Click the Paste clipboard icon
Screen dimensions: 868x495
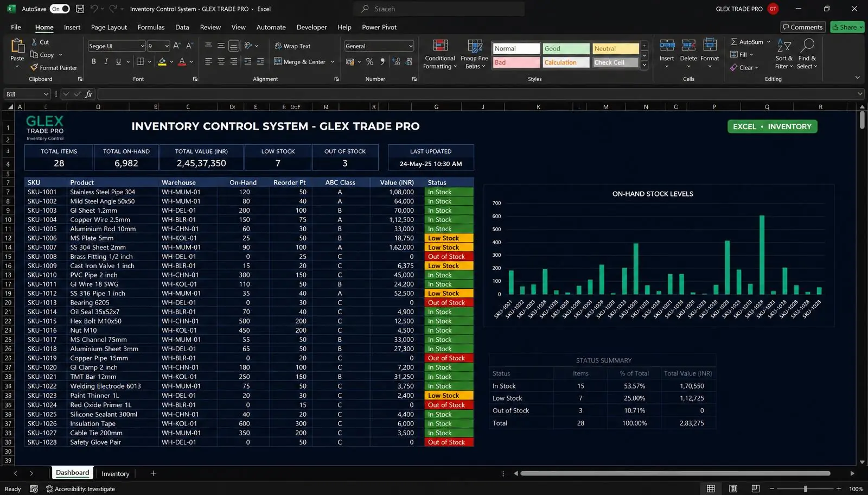(17, 46)
